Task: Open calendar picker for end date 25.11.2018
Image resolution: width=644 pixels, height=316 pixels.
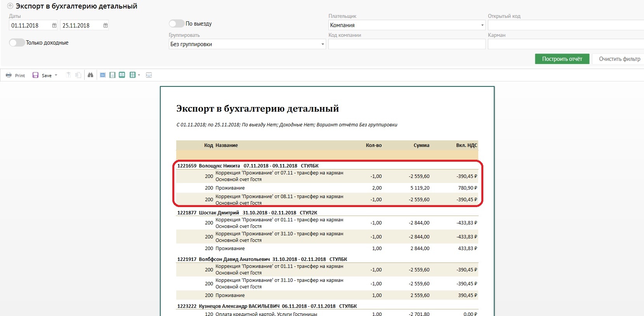Action: coord(106,26)
